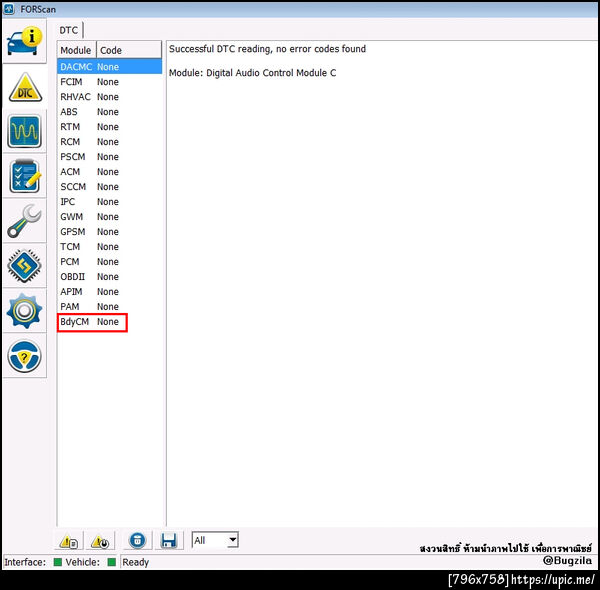Select the PCM module row

pos(109,262)
